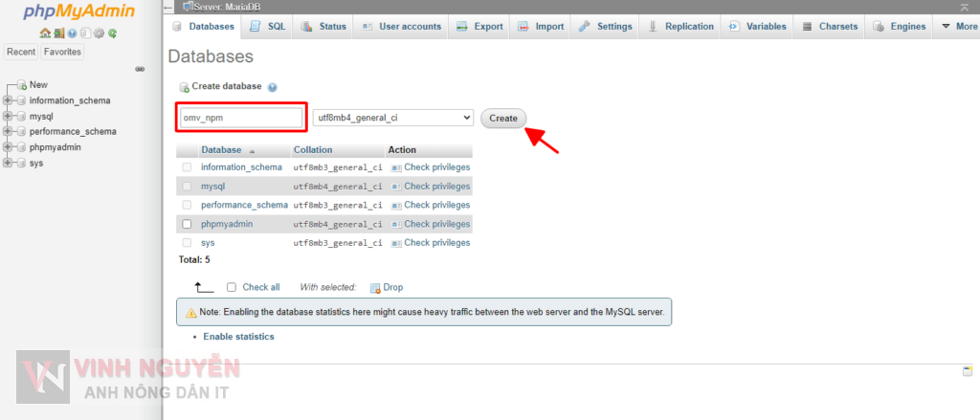Open navigation panel settings gear icon
The image size is (980, 420).
(x=99, y=33)
